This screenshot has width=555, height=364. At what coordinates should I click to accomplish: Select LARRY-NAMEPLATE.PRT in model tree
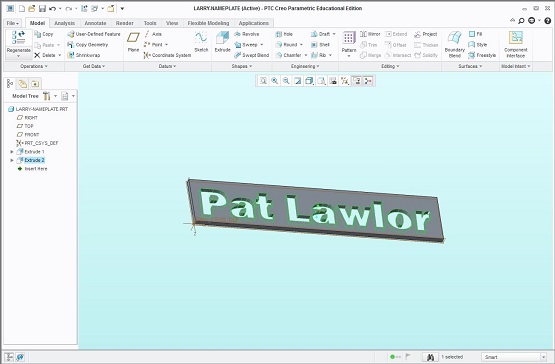(38, 109)
